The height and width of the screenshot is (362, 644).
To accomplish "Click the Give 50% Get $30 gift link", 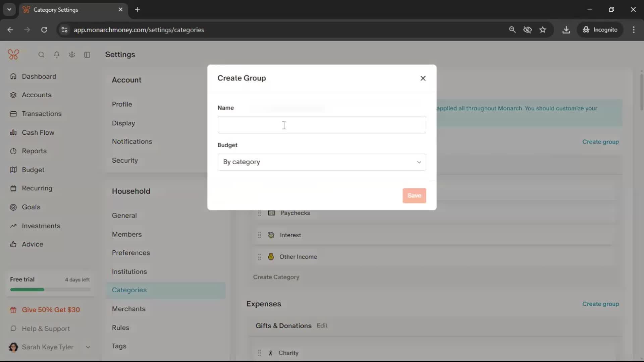I will [x=50, y=310].
